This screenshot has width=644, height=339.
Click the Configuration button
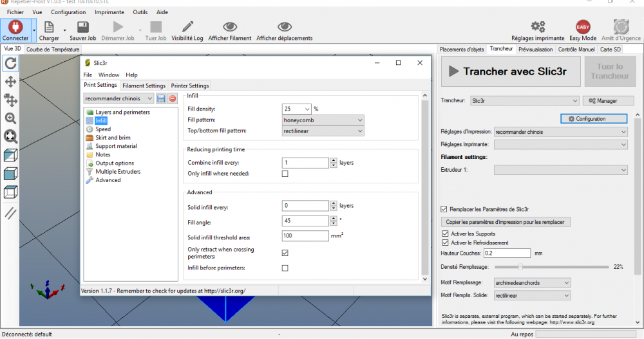click(594, 118)
